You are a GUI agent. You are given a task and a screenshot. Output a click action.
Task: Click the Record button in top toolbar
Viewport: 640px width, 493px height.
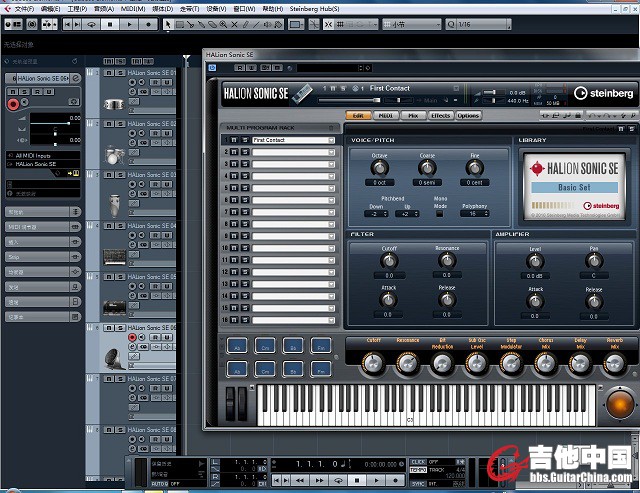click(x=148, y=23)
